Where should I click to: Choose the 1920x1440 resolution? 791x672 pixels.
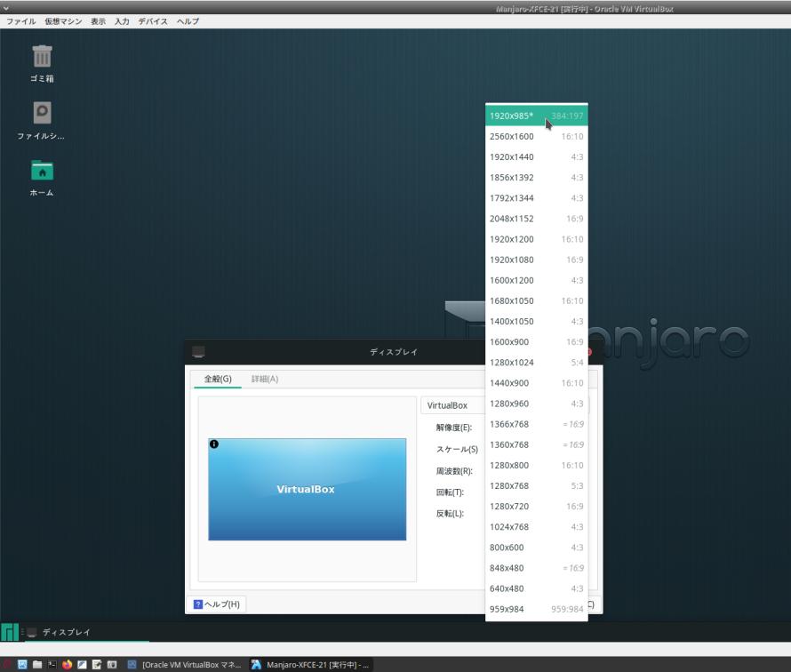(x=536, y=157)
